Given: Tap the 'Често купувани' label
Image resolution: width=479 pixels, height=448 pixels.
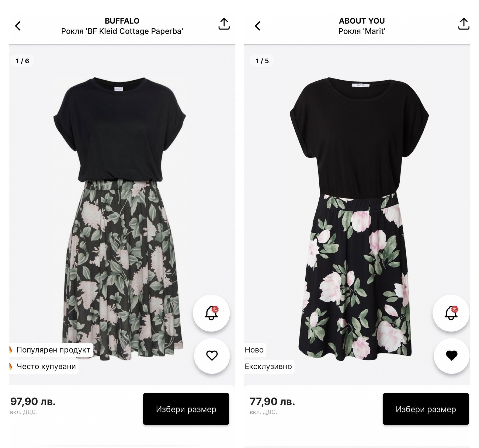Looking at the screenshot, I should coord(46,367).
